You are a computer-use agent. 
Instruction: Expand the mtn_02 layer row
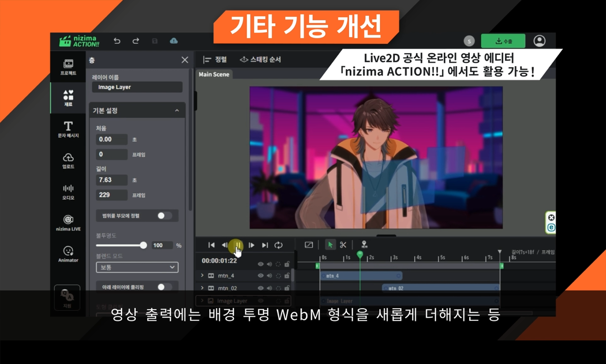pos(202,288)
